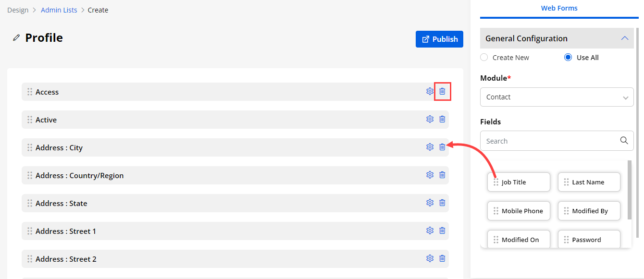Click the fields list vertical scrollbar
Screen dimensions: 644x279
(630, 190)
